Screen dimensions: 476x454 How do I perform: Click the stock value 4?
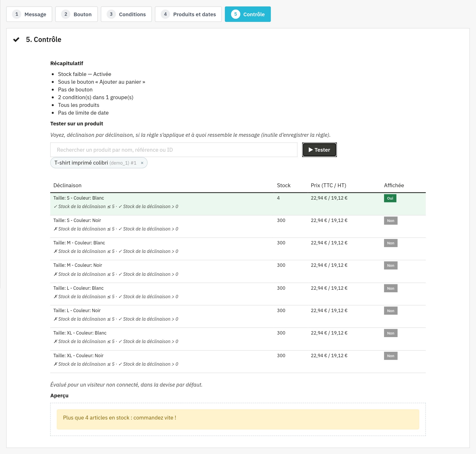278,198
